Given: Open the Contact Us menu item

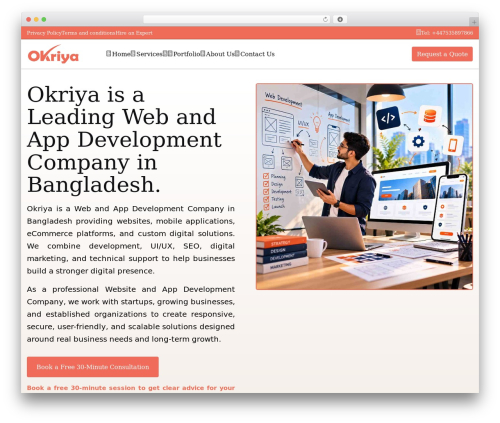Looking at the screenshot, I should tap(258, 54).
